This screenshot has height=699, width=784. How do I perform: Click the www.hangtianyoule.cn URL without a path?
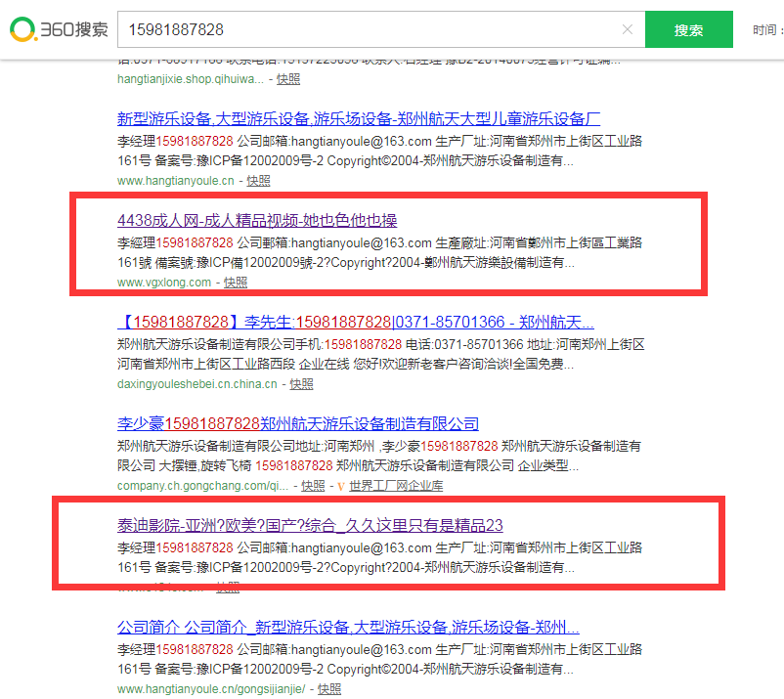point(176,181)
